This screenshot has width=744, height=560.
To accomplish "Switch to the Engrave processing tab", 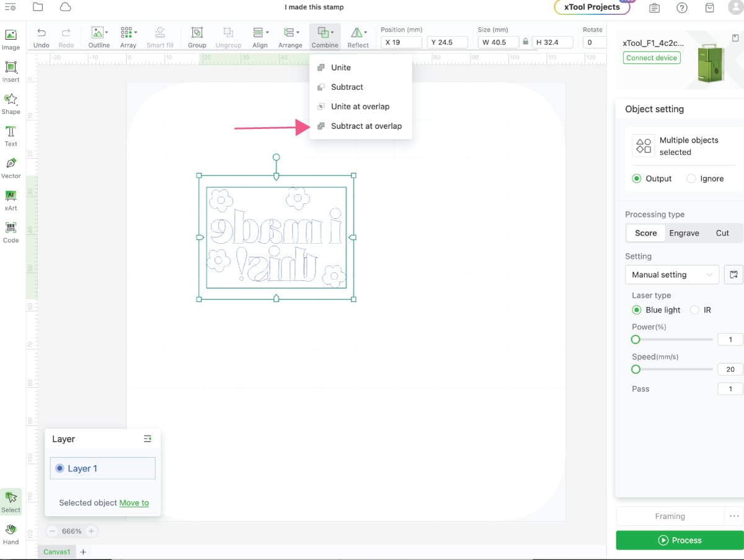I will click(x=684, y=233).
